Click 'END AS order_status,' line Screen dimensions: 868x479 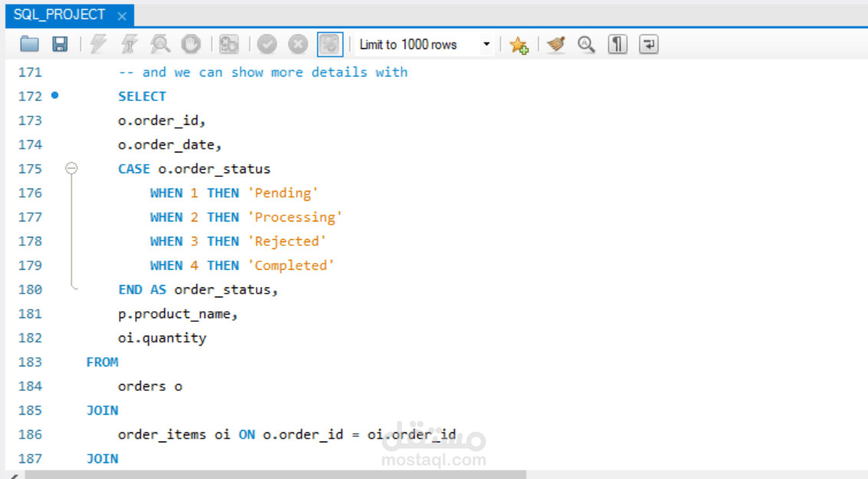pyautogui.click(x=198, y=290)
